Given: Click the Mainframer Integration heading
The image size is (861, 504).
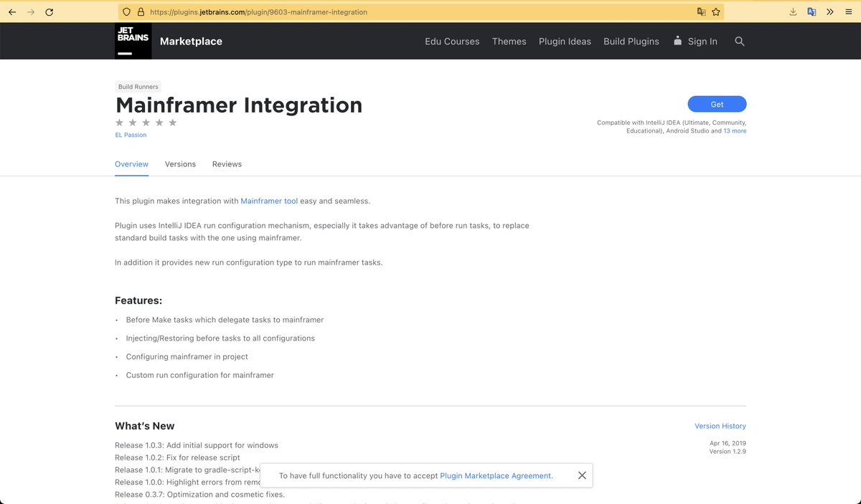Looking at the screenshot, I should tap(239, 105).
